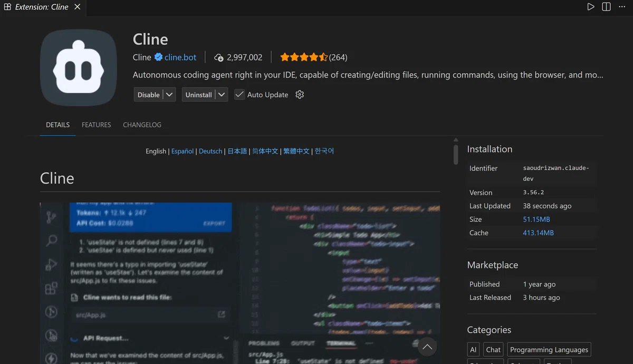Open the cline.bot publisher link

point(180,57)
